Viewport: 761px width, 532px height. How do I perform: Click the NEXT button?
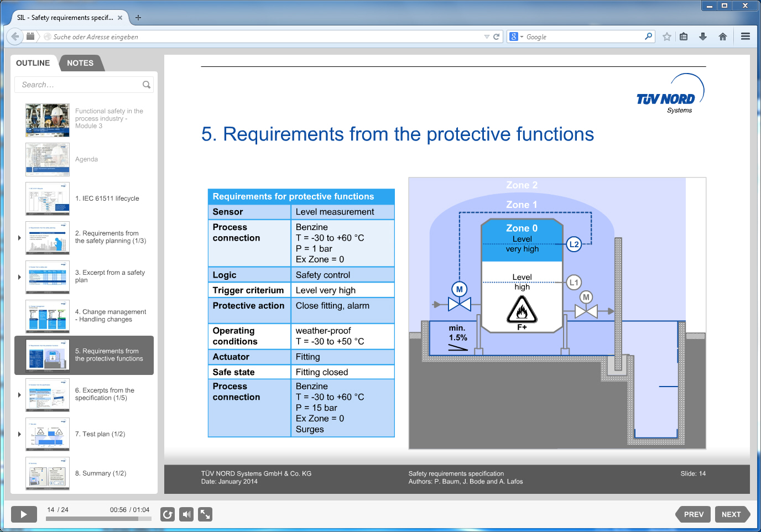[732, 514]
